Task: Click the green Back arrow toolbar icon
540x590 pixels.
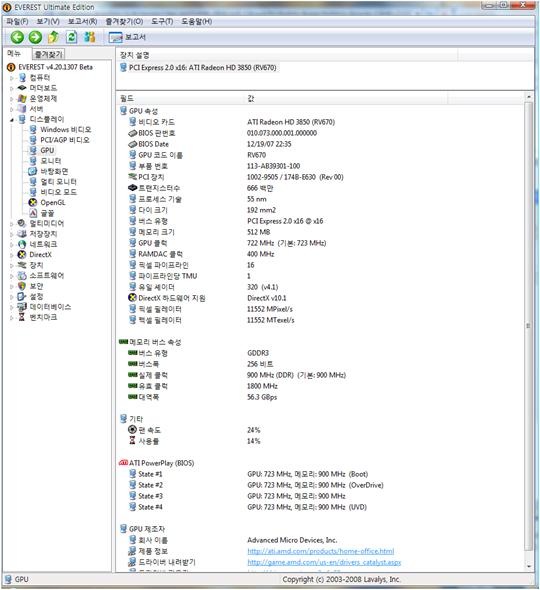Action: pyautogui.click(x=17, y=37)
